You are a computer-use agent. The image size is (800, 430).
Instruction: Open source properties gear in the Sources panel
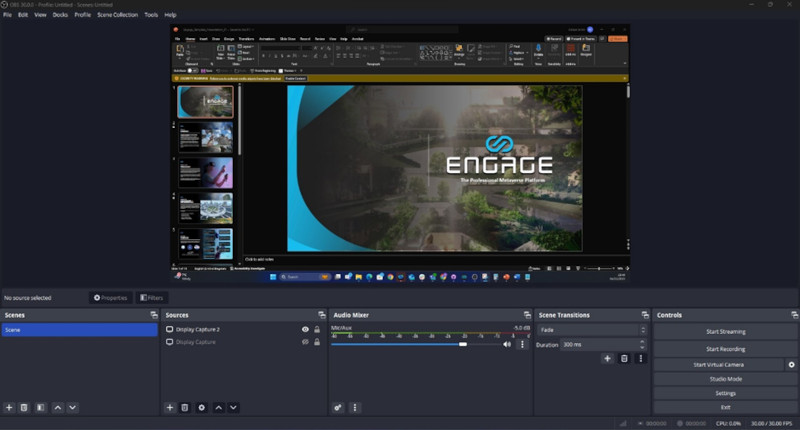[x=201, y=408]
